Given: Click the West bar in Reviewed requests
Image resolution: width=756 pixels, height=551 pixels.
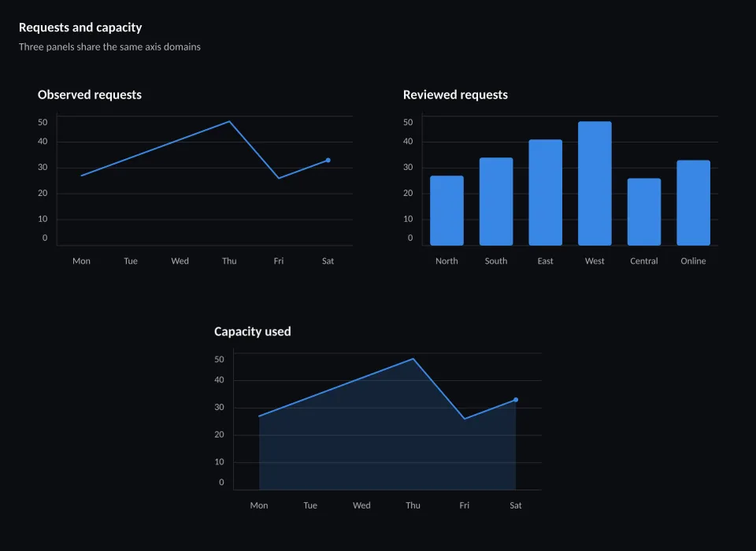Looking at the screenshot, I should [x=595, y=183].
